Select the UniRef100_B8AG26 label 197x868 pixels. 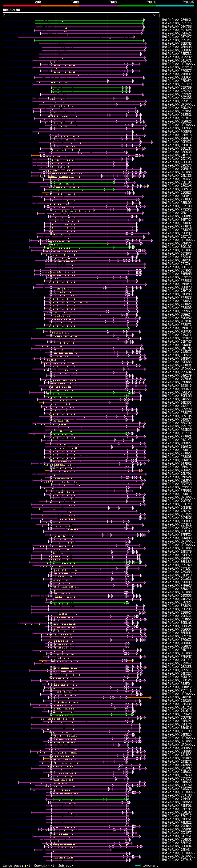click(177, 121)
